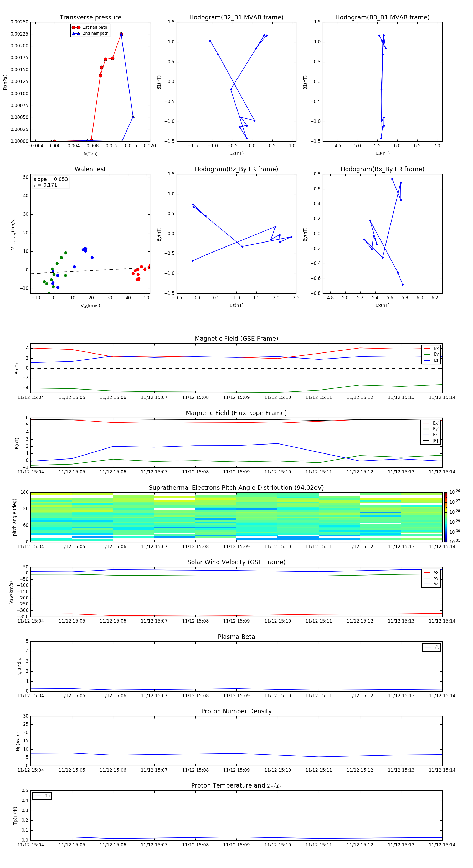Click the "A(T·m)" x-axis label
This screenshot has width=473, height=868.
click(x=90, y=154)
